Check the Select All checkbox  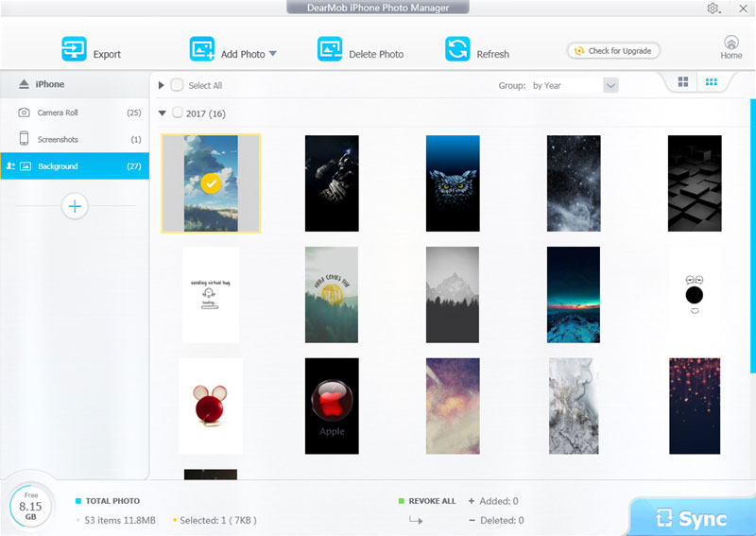[x=177, y=85]
